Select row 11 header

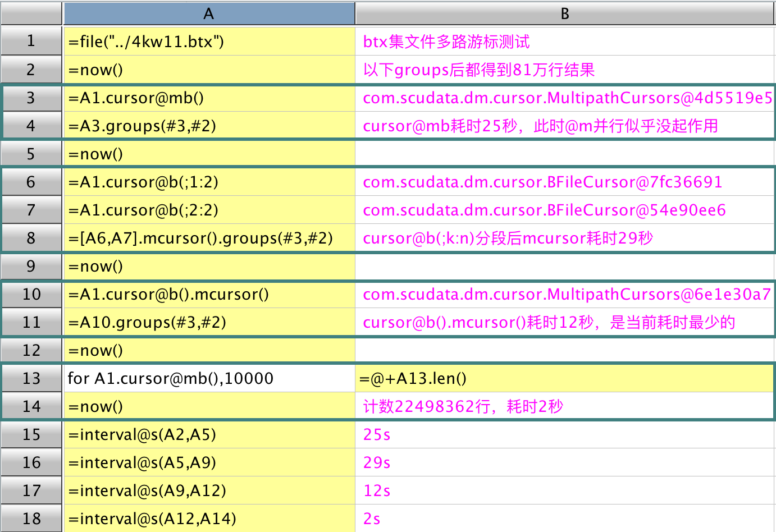(x=31, y=322)
